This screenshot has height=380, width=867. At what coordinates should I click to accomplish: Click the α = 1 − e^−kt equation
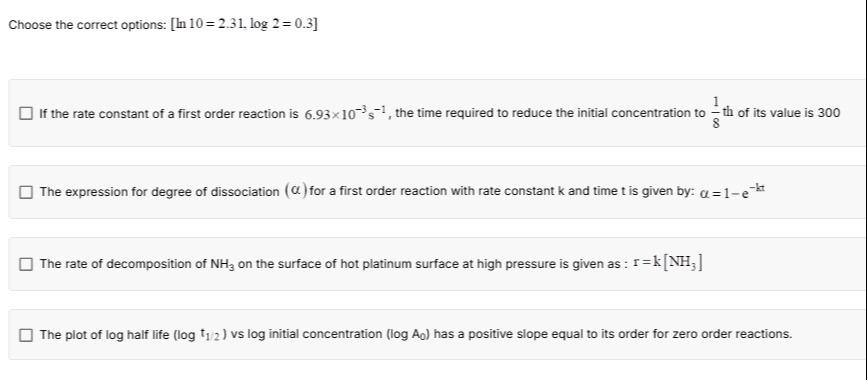[732, 191]
